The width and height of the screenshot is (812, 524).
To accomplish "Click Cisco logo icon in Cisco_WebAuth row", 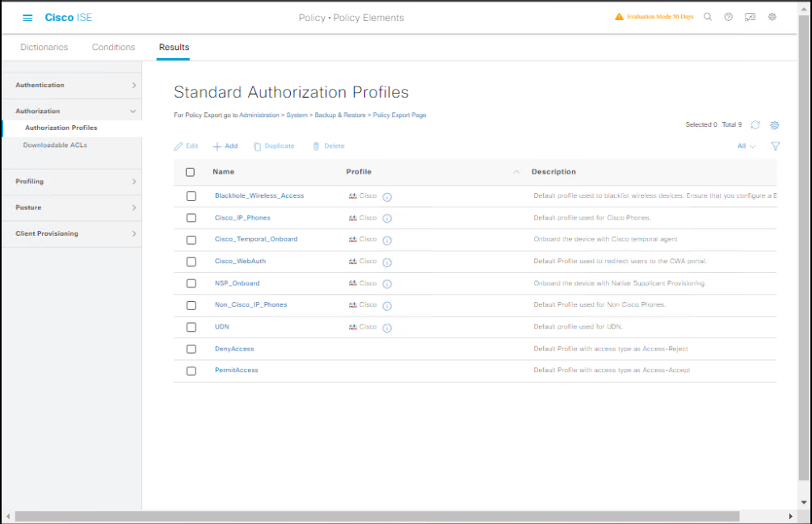I will pyautogui.click(x=352, y=262).
